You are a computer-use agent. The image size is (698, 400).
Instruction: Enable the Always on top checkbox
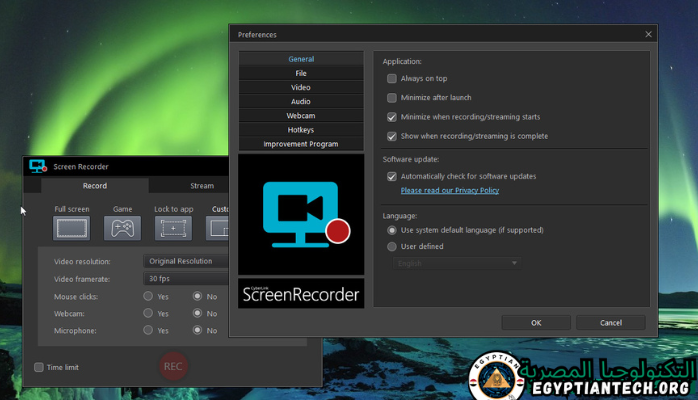pos(392,78)
